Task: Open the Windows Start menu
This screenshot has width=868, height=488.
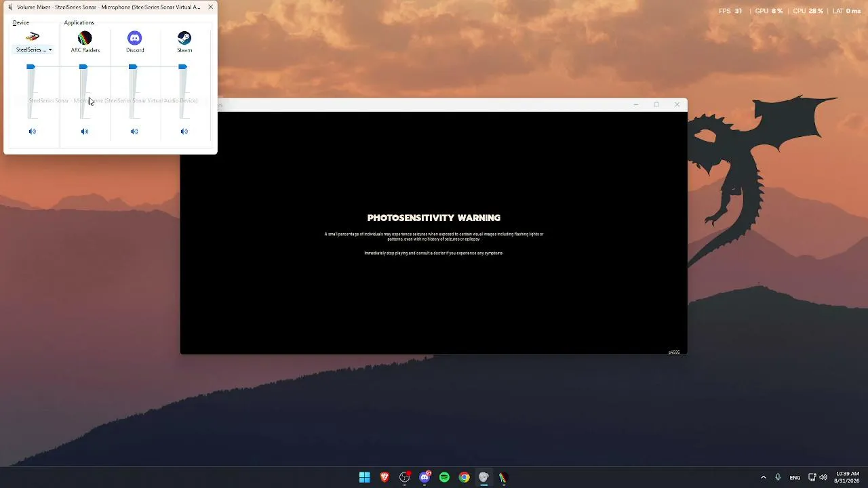Action: coord(364,477)
